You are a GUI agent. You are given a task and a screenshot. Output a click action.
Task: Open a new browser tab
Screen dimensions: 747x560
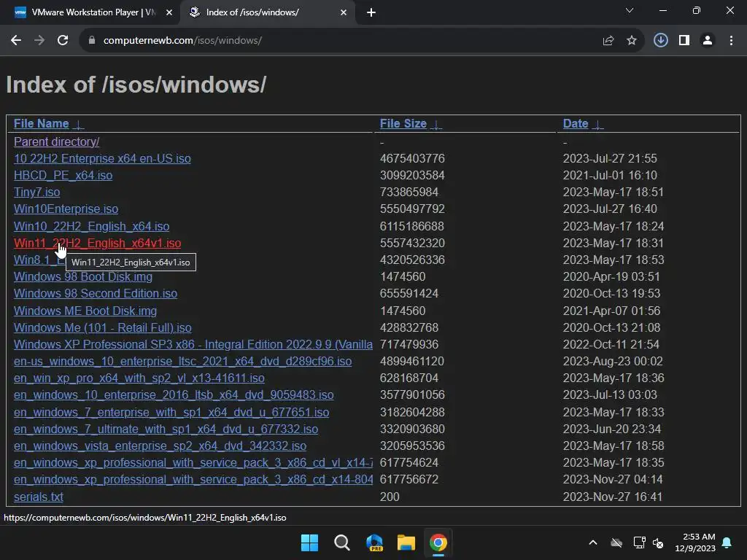(x=371, y=12)
